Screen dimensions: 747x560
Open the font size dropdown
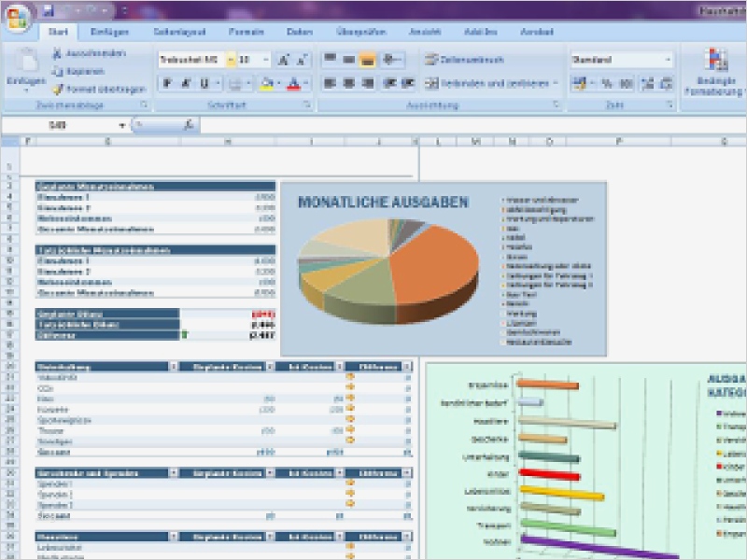tap(265, 60)
